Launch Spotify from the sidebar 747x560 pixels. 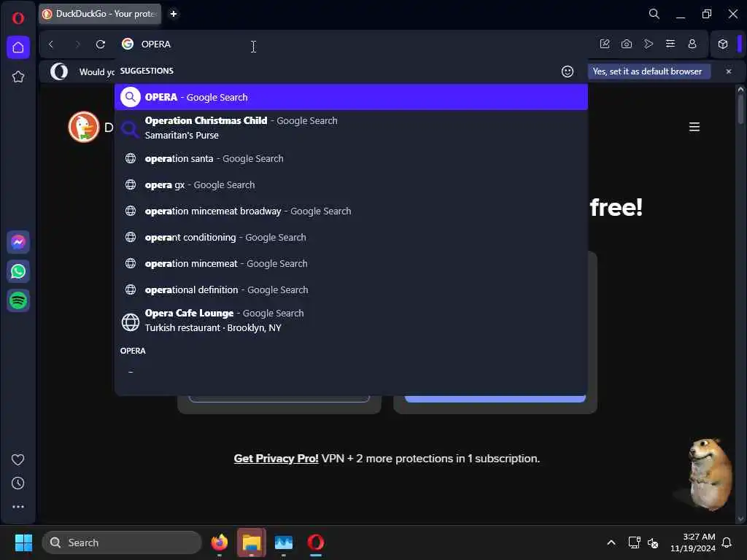point(18,300)
